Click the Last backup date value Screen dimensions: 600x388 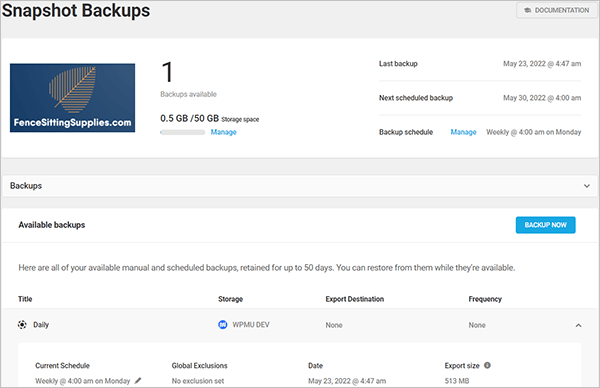tap(542, 64)
